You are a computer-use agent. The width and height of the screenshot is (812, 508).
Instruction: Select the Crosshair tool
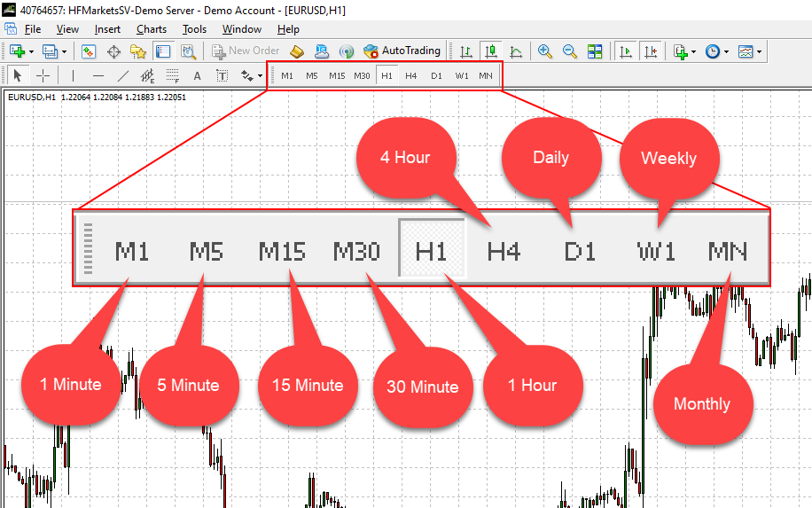(x=43, y=75)
